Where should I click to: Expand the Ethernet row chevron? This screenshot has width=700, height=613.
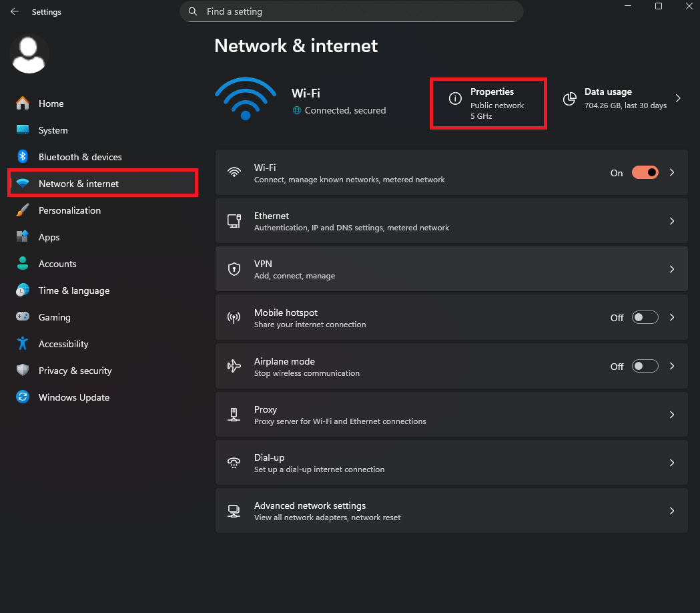672,221
